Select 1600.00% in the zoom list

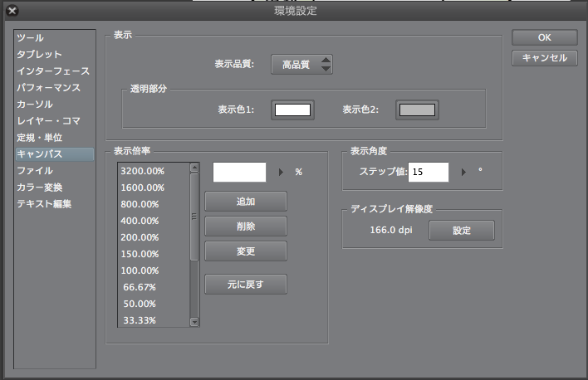(154, 188)
